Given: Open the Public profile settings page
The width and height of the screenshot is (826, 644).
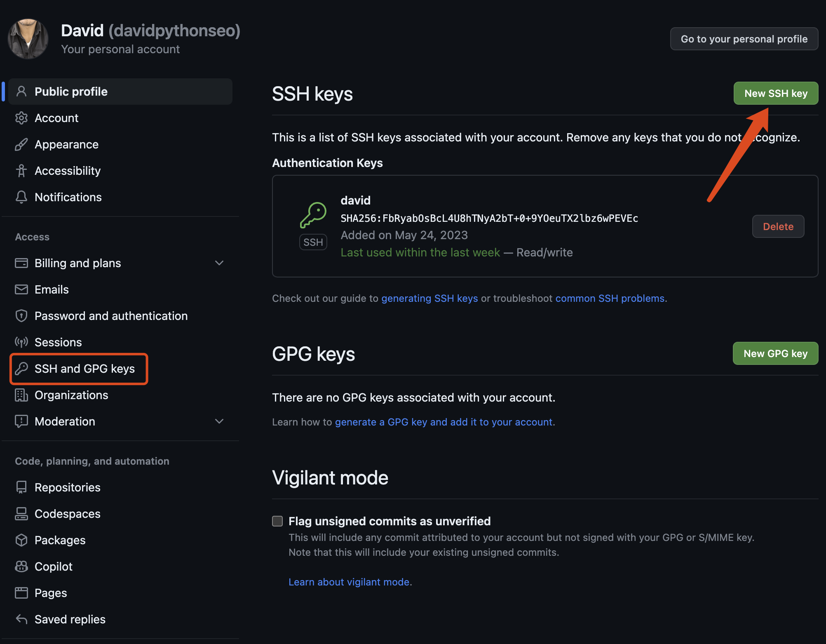Looking at the screenshot, I should click(x=71, y=92).
